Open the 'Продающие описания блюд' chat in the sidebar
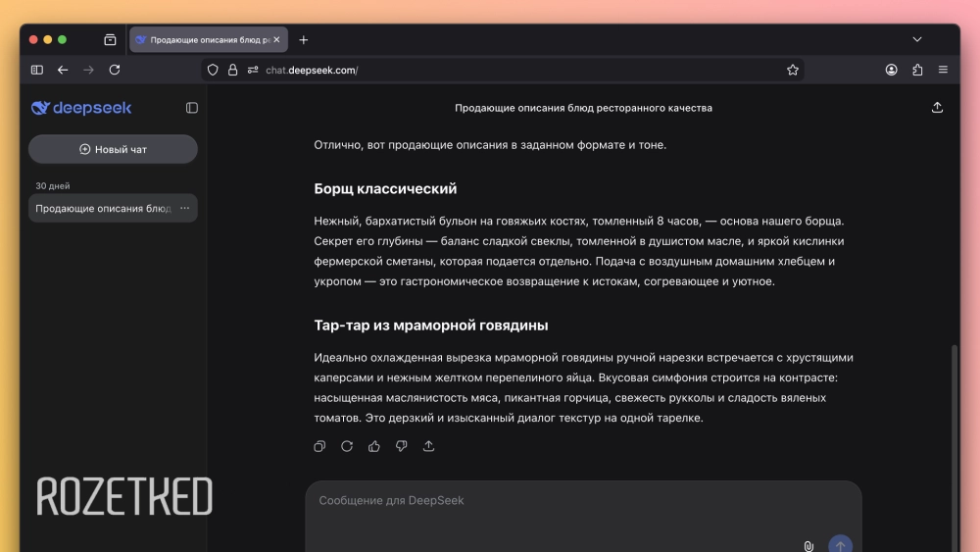This screenshot has height=552, width=980. tap(103, 208)
